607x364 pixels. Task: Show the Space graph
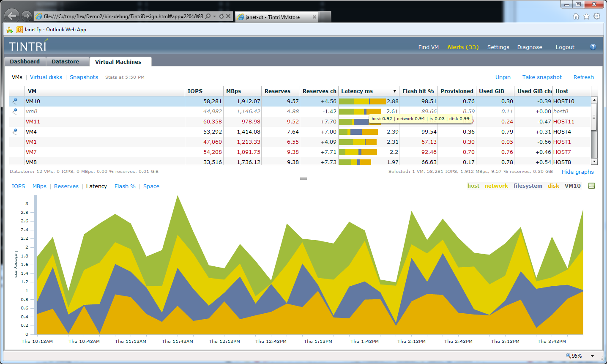[151, 186]
